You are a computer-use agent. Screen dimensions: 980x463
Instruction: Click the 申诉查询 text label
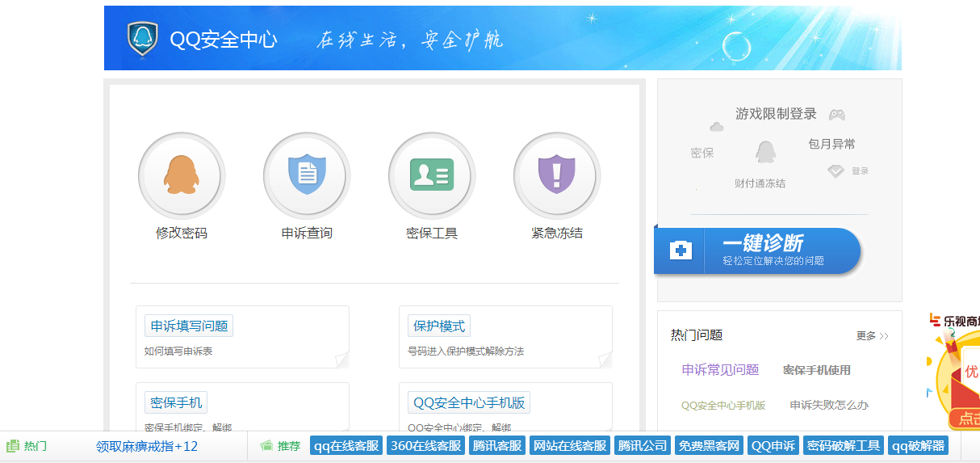click(x=307, y=234)
